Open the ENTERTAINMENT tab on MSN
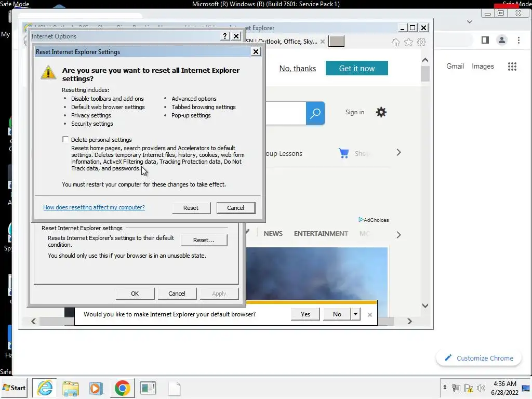Image resolution: width=532 pixels, height=399 pixels. 321,234
